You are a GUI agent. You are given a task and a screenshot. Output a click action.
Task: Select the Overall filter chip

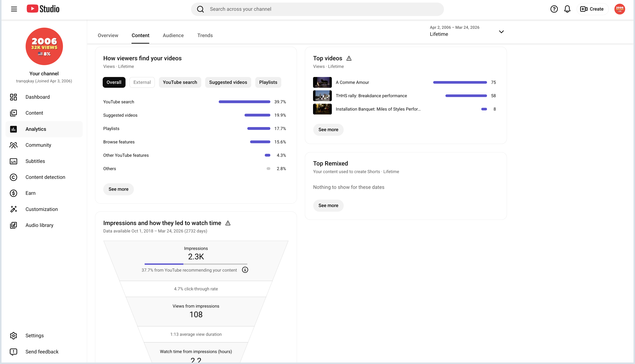pos(114,82)
